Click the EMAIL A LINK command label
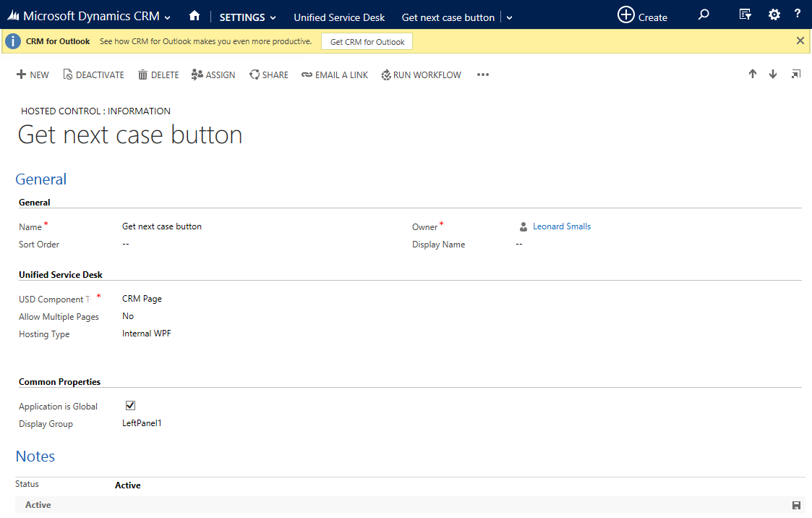The height and width of the screenshot is (518, 812). [x=341, y=75]
